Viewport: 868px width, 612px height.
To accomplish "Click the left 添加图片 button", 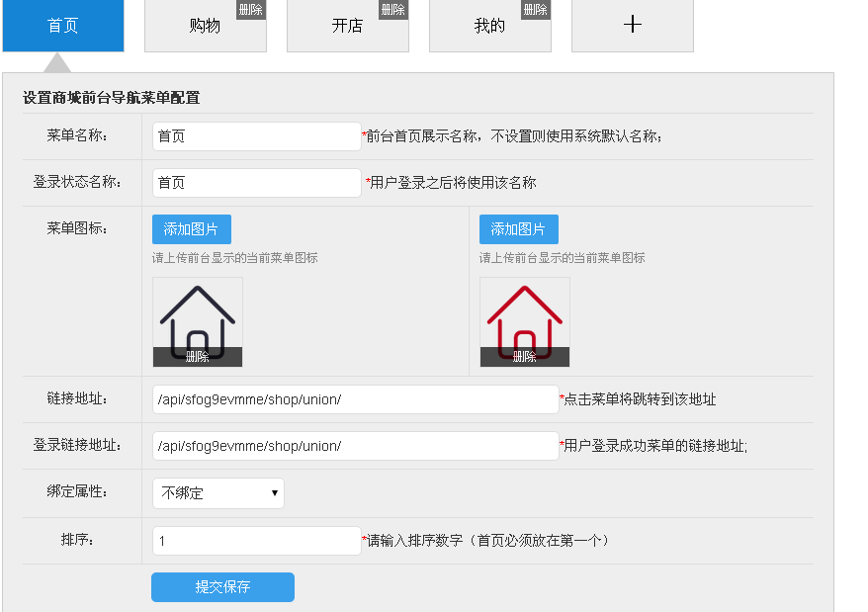I will click(x=192, y=229).
